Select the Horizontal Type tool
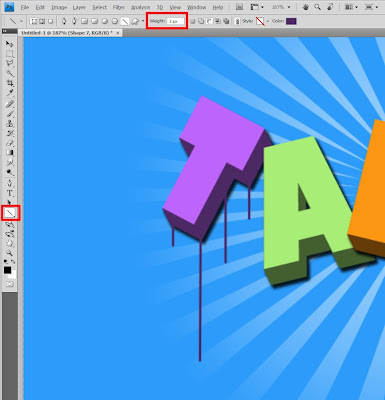 pos(10,193)
